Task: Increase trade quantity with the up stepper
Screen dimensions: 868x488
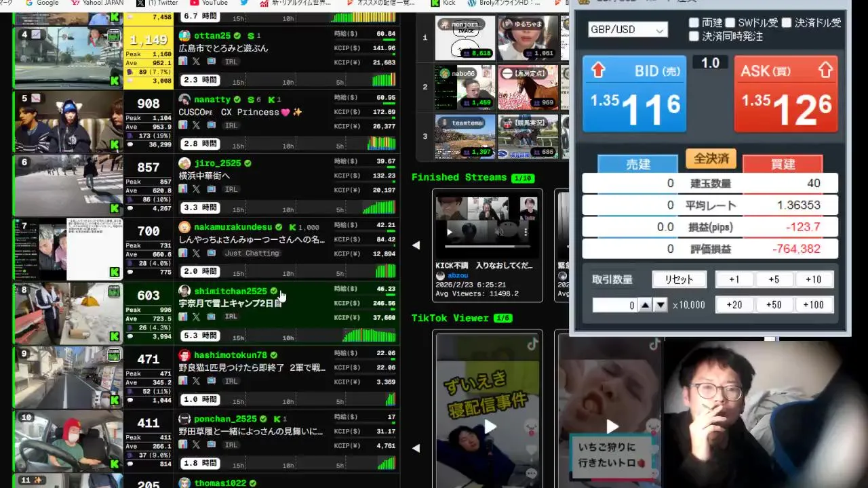Action: coord(646,305)
